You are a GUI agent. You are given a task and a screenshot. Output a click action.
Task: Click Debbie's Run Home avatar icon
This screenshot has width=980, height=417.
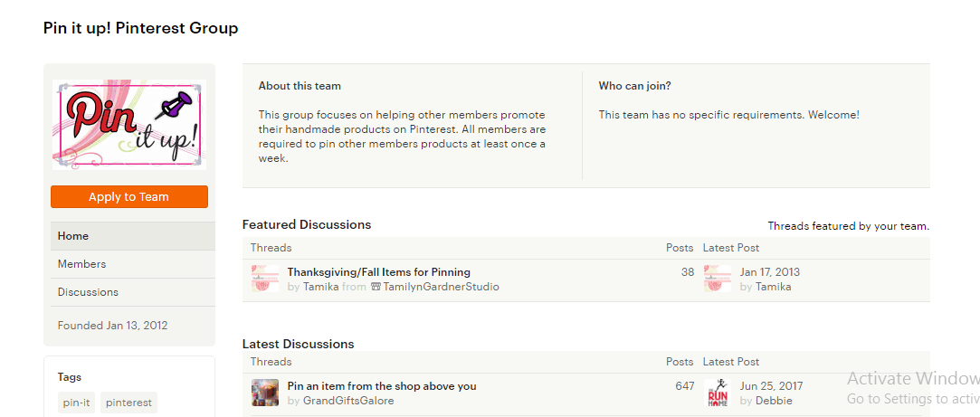718,393
